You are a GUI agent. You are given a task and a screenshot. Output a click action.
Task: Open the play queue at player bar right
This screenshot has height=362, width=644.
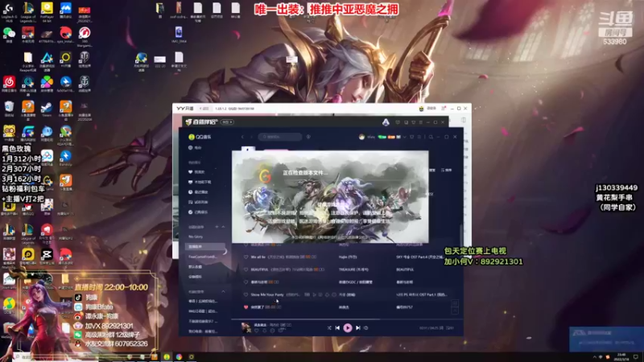coord(451,328)
